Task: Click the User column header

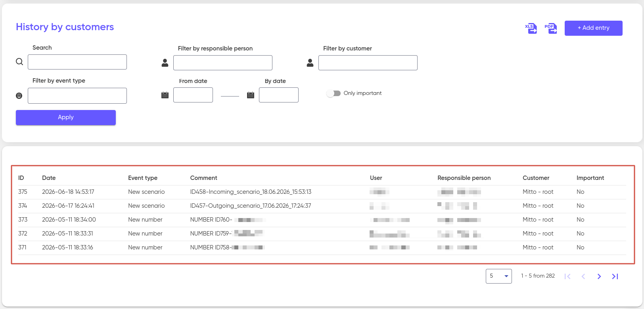Action: (376, 178)
